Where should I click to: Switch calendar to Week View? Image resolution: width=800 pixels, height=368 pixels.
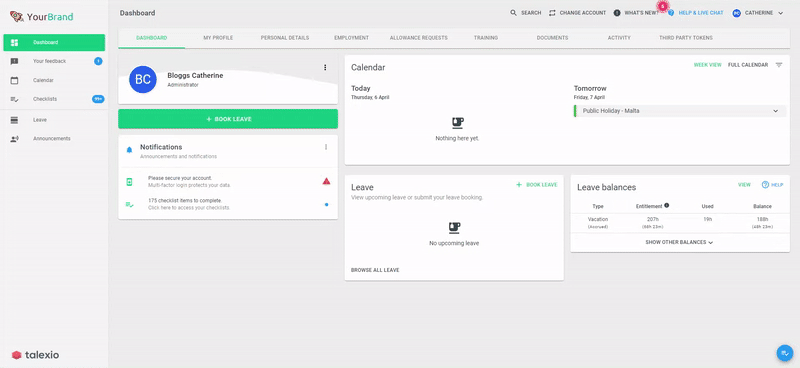(708, 65)
